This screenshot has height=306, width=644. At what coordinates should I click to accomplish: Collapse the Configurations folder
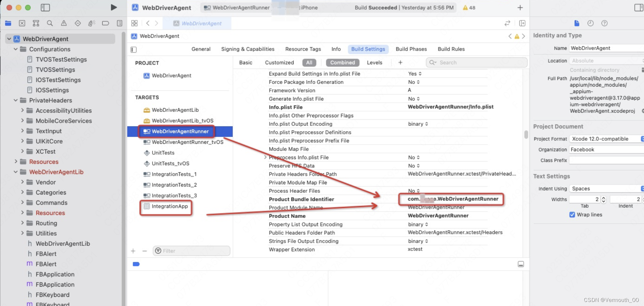[x=16, y=49]
